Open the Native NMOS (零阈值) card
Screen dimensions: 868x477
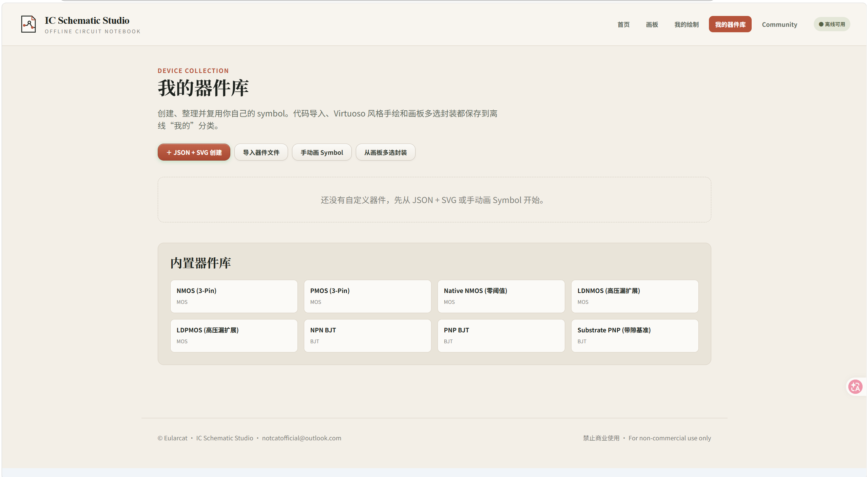pos(501,296)
